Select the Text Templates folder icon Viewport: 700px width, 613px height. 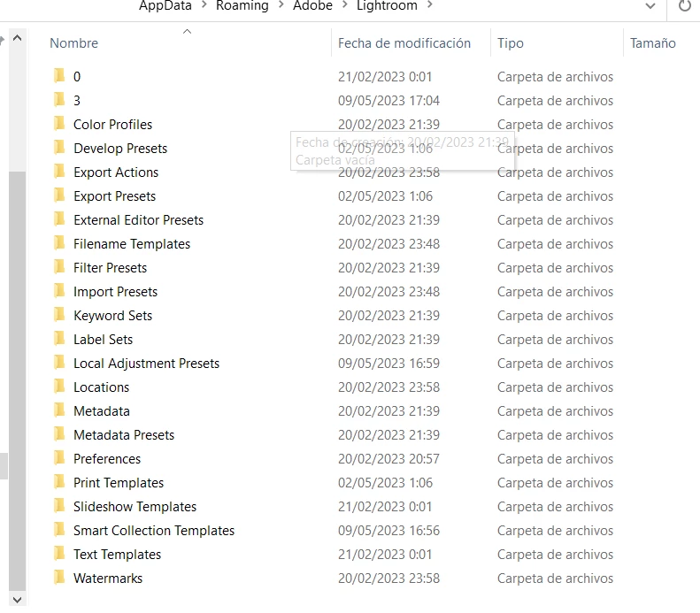coord(59,553)
